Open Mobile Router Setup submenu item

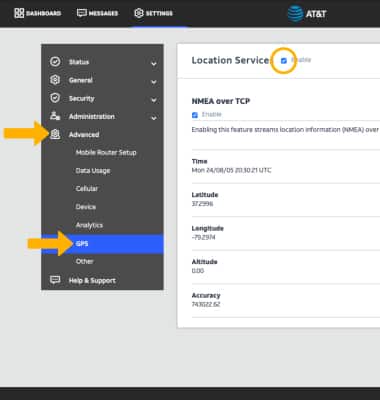coord(106,152)
